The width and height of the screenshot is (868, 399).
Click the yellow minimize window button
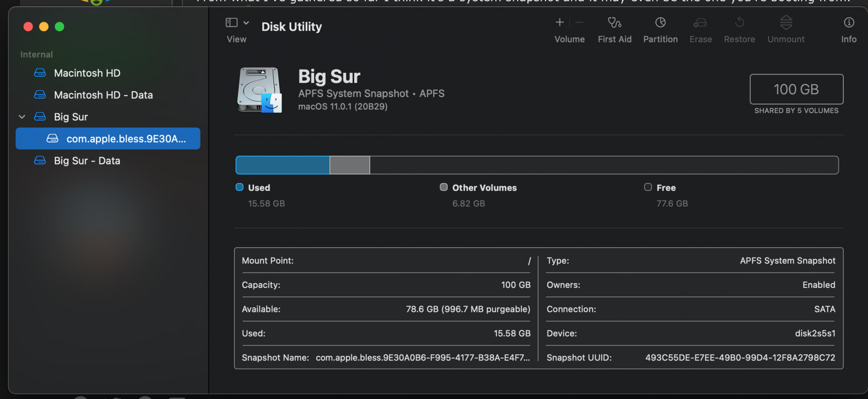click(44, 27)
